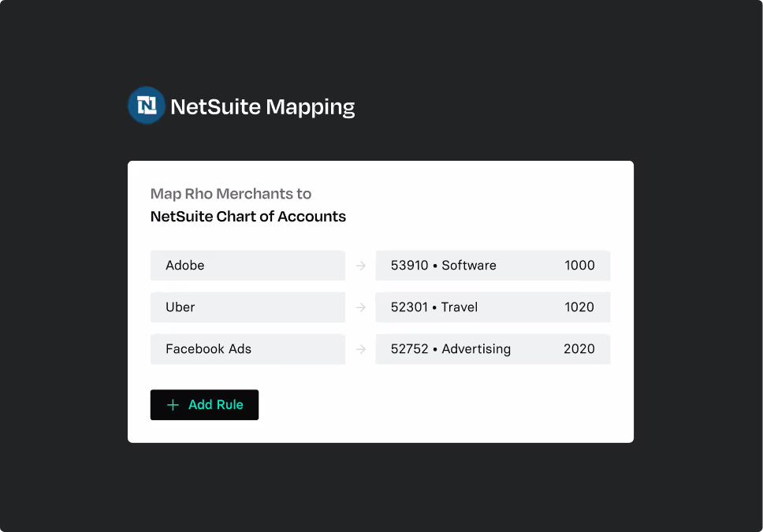763x532 pixels.
Task: Choose the Travel account label
Action: tap(460, 307)
